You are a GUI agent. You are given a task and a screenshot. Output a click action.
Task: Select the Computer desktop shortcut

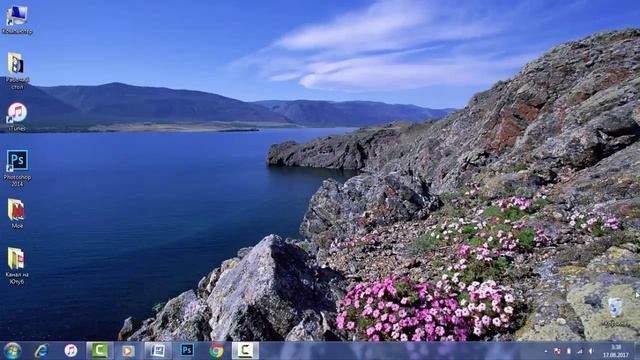coord(17,19)
